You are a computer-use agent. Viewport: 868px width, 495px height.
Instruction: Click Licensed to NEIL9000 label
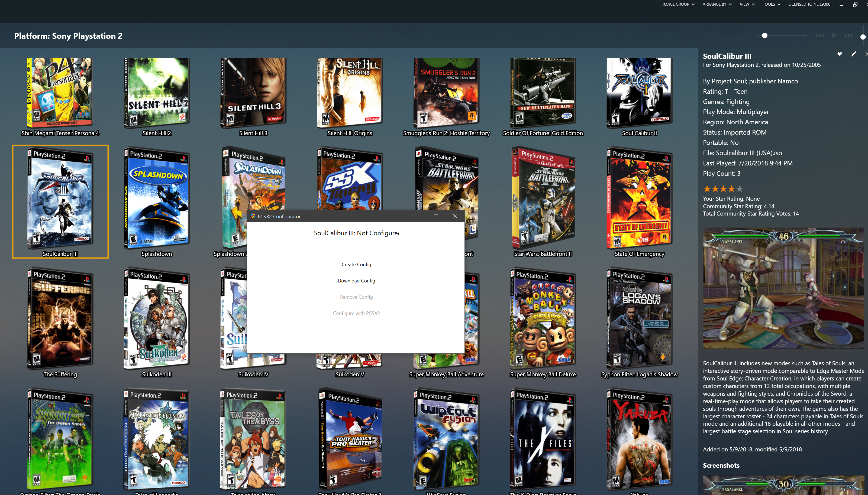(x=809, y=4)
